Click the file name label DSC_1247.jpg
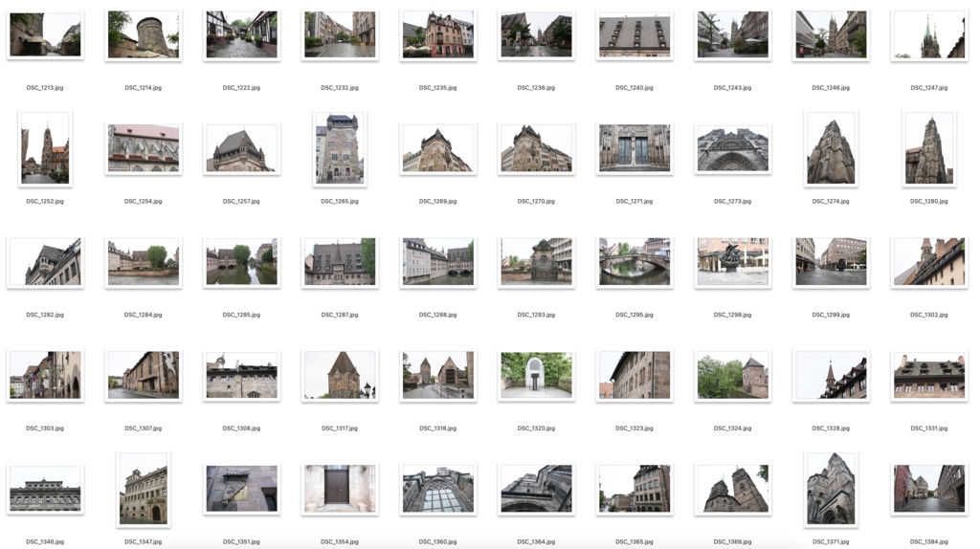This screenshot has height=549, width=980. pyautogui.click(x=928, y=88)
